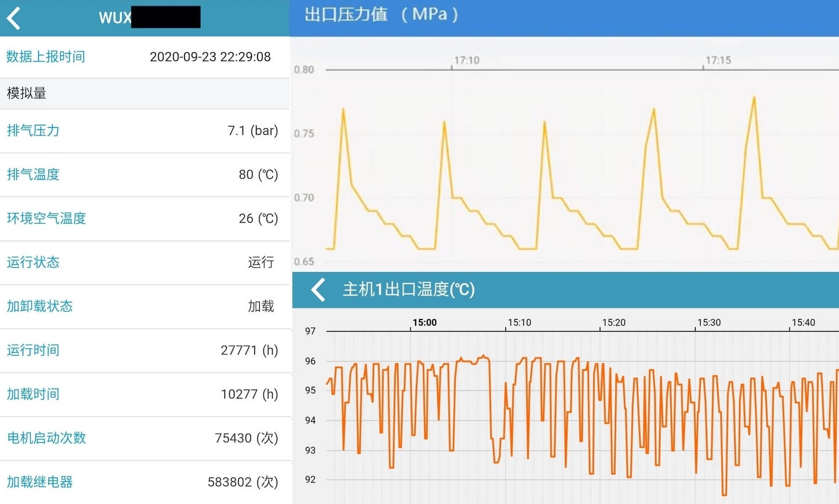
Task: Click the 17:15 marker on pressure chart
Action: pos(718,60)
